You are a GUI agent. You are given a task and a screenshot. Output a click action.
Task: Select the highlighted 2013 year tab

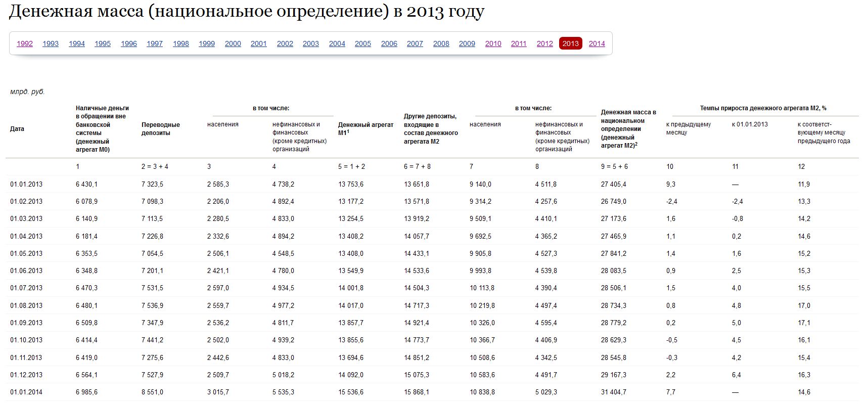pos(571,43)
